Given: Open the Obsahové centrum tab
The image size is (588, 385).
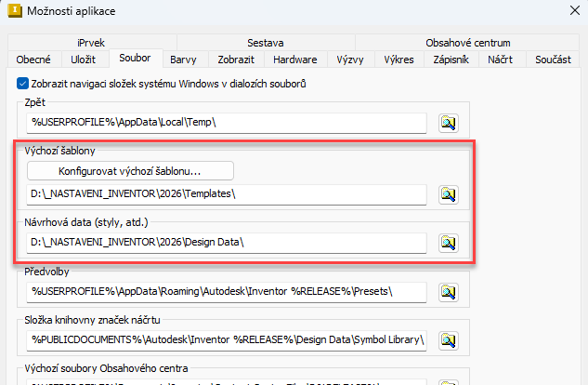Looking at the screenshot, I should pyautogui.click(x=467, y=43).
